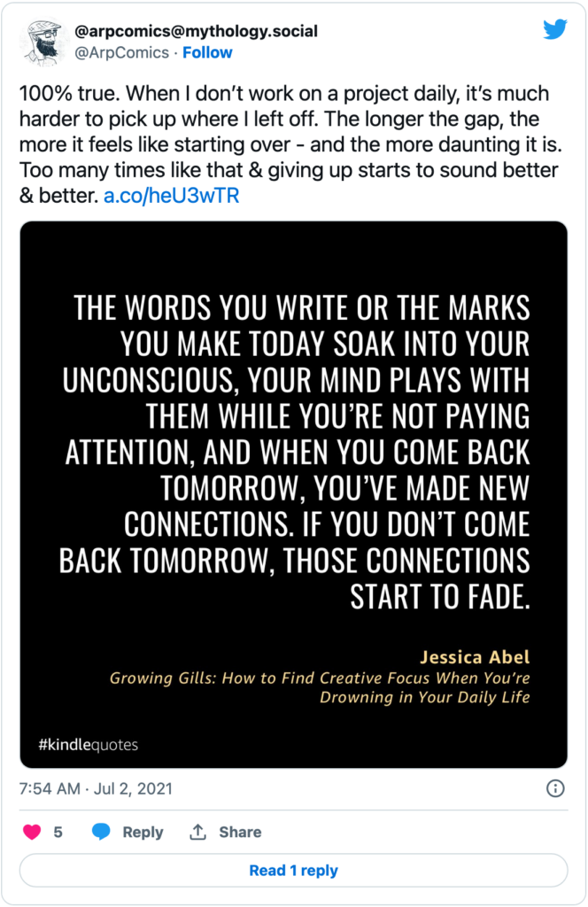Click the ArpComics profile avatar
The width and height of the screenshot is (588, 907).
(42, 42)
